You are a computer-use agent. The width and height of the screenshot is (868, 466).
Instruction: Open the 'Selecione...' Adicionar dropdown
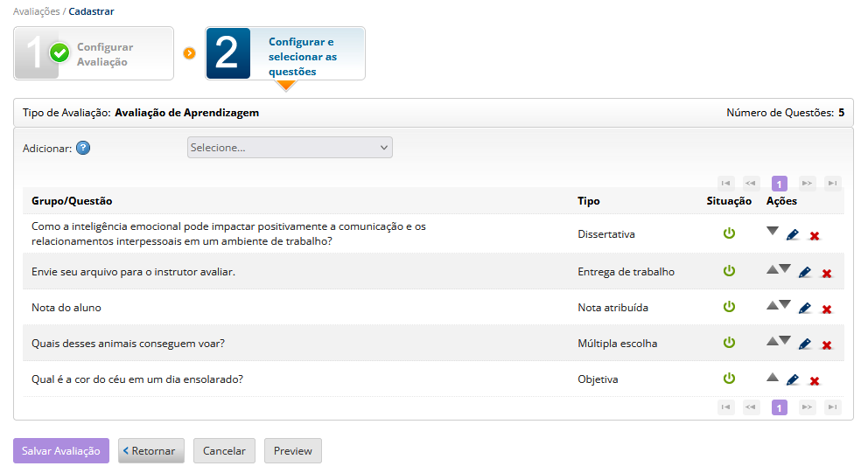[x=290, y=147]
